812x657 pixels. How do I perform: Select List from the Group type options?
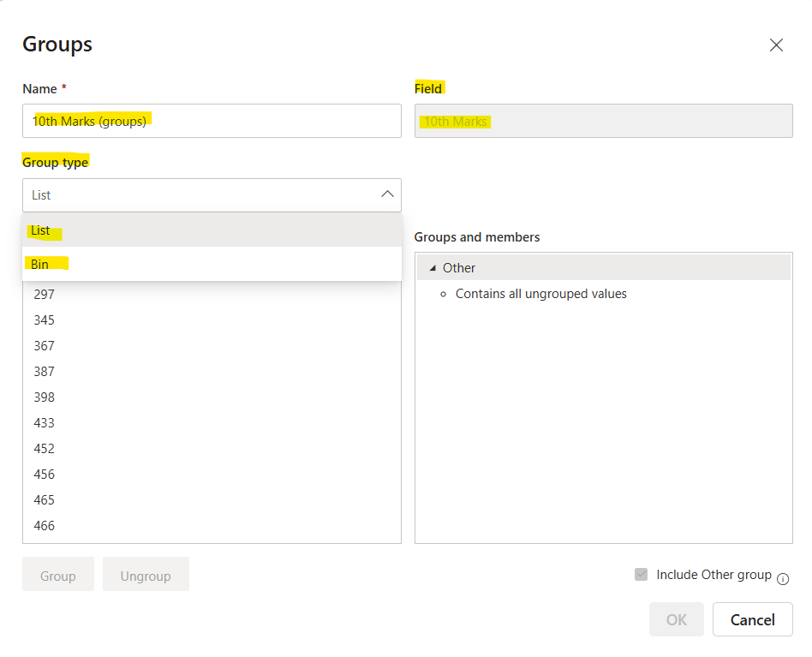(x=39, y=230)
